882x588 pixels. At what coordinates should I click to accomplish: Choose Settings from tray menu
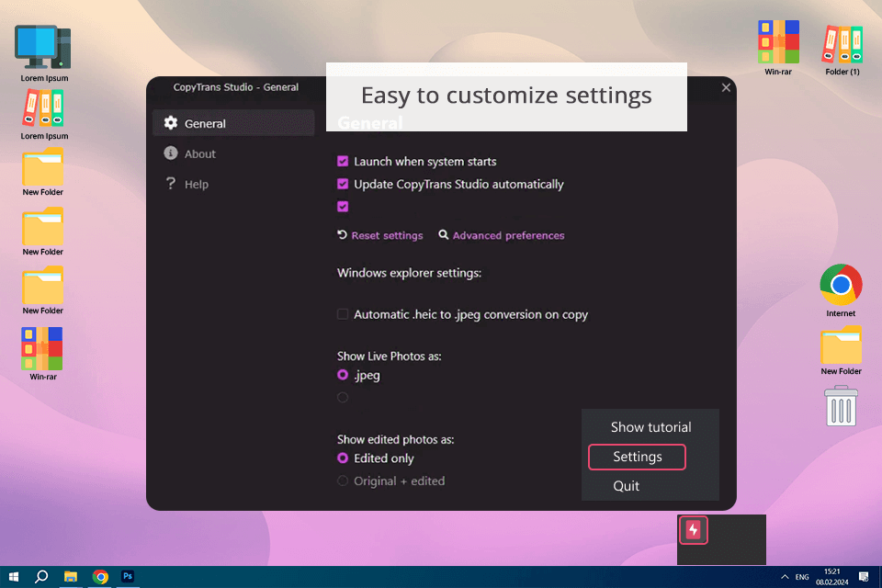pos(637,457)
